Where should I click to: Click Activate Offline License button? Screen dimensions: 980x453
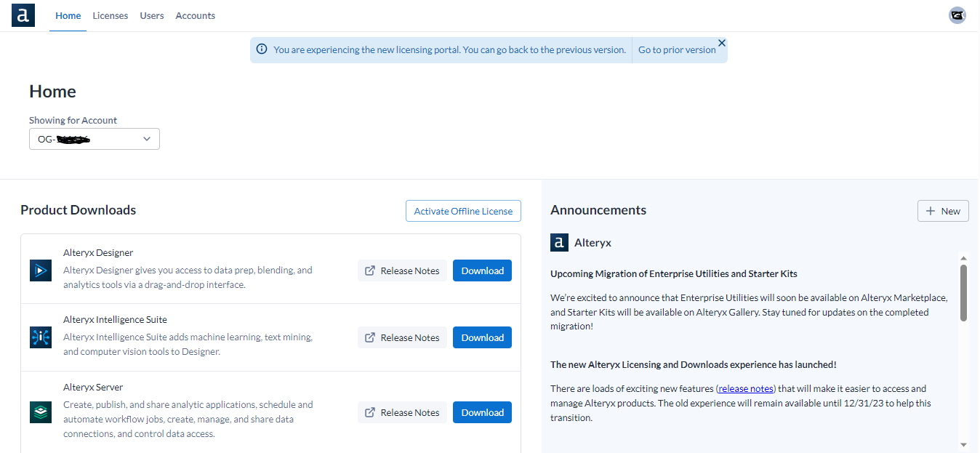[463, 211]
